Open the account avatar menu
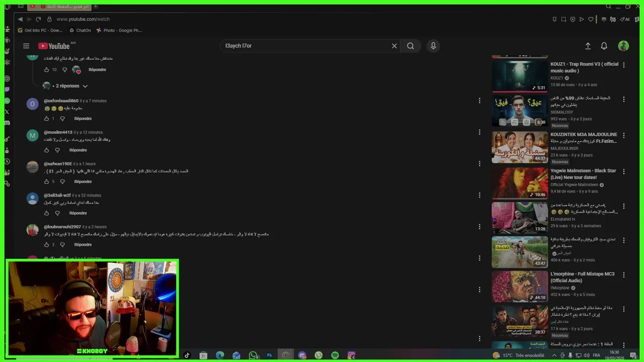644x362 pixels. tap(623, 46)
